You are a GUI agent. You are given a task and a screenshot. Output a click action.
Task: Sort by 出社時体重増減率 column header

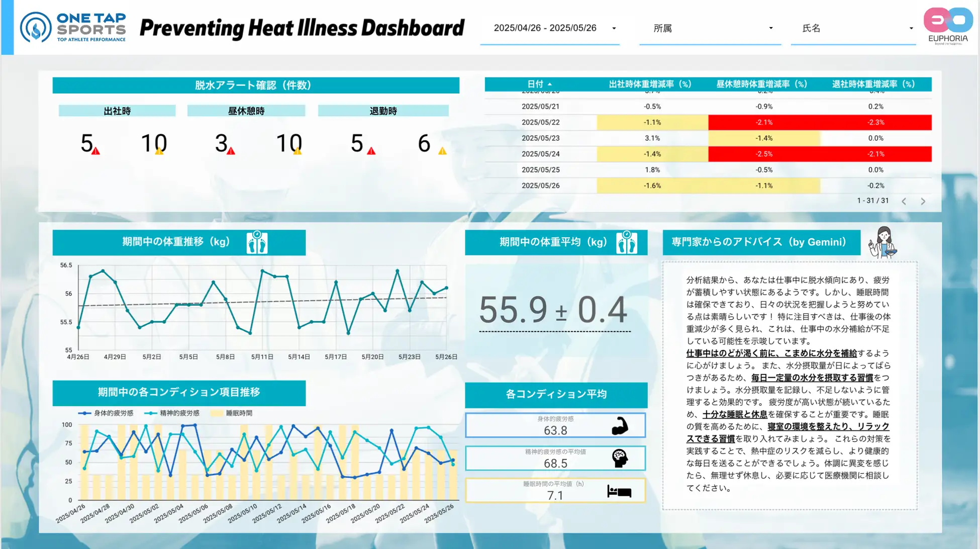click(x=650, y=84)
